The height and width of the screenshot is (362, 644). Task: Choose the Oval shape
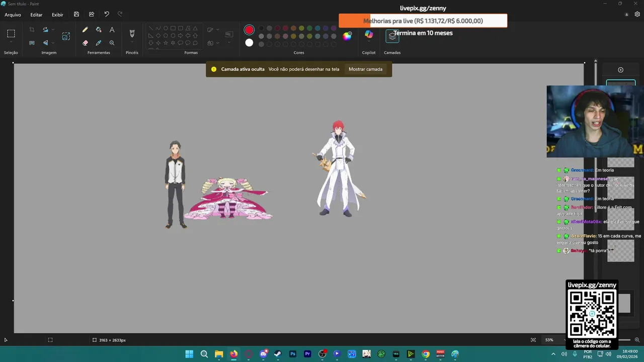[x=166, y=28]
